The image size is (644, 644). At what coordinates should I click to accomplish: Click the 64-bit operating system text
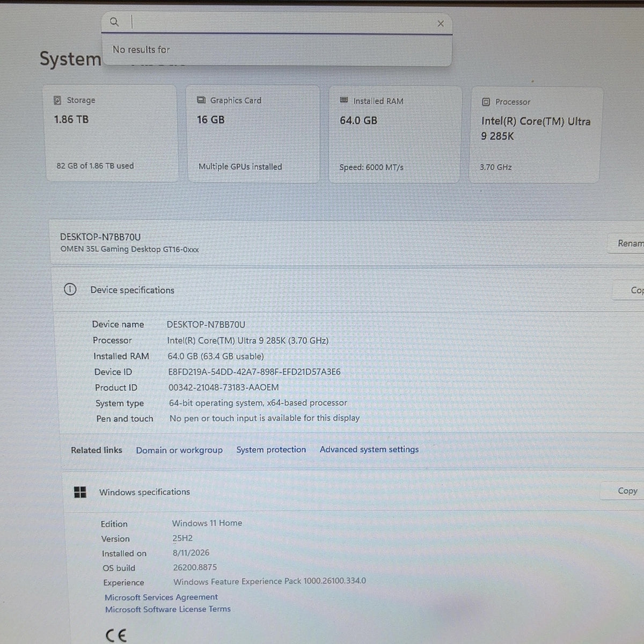258,403
